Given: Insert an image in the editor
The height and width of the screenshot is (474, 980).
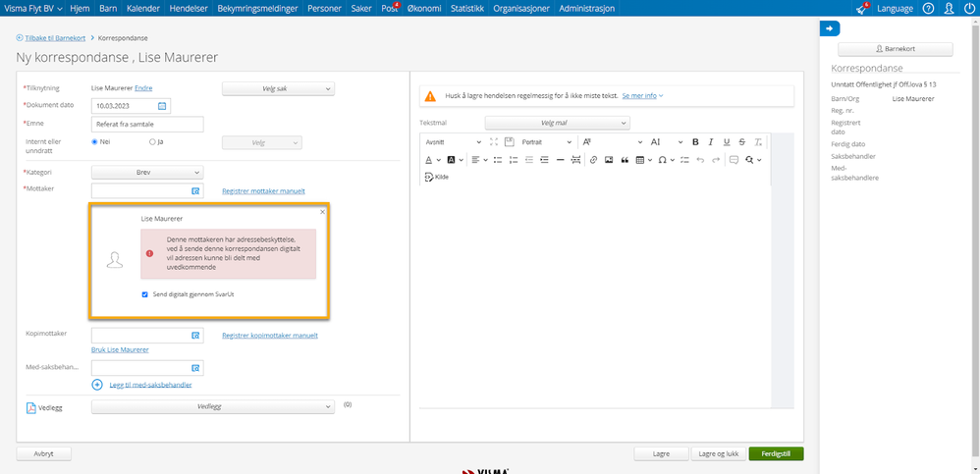Looking at the screenshot, I should coord(609,160).
